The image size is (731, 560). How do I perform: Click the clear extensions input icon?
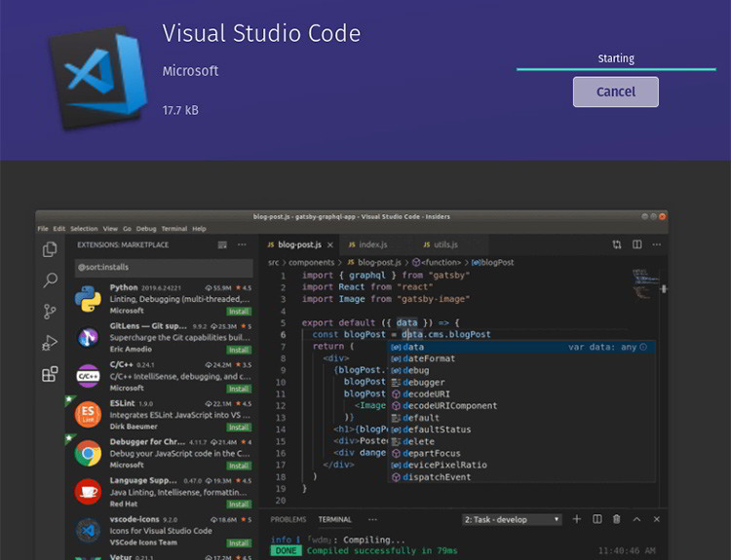(222, 245)
